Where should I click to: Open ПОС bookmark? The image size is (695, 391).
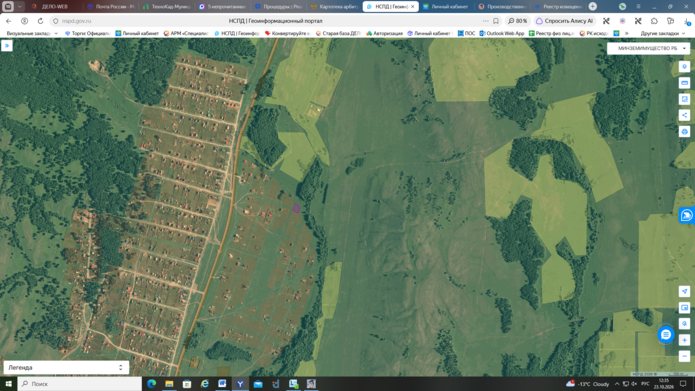(x=466, y=33)
